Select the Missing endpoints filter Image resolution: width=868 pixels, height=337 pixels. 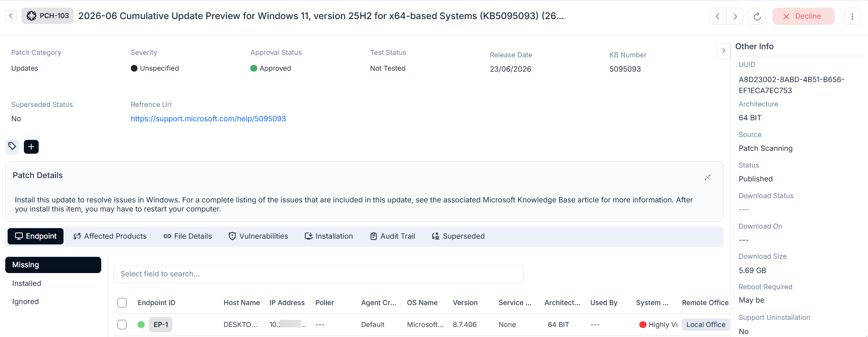tap(53, 265)
